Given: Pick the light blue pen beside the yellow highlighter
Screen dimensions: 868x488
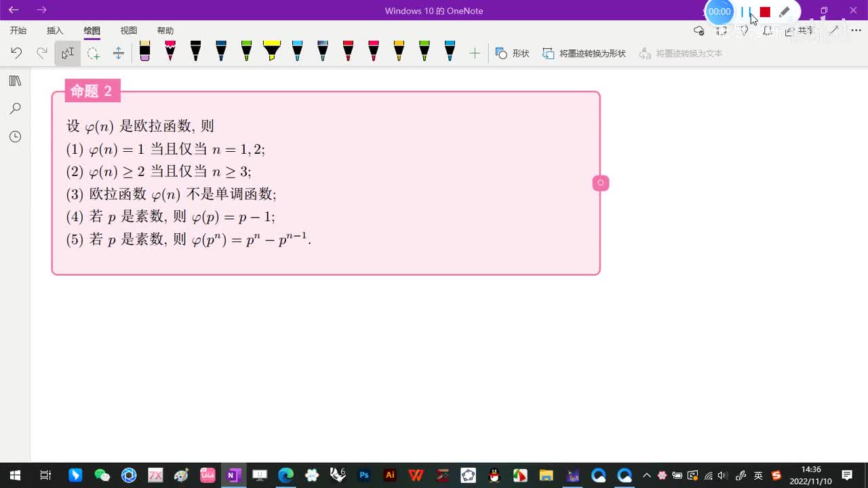Looking at the screenshot, I should click(x=297, y=51).
